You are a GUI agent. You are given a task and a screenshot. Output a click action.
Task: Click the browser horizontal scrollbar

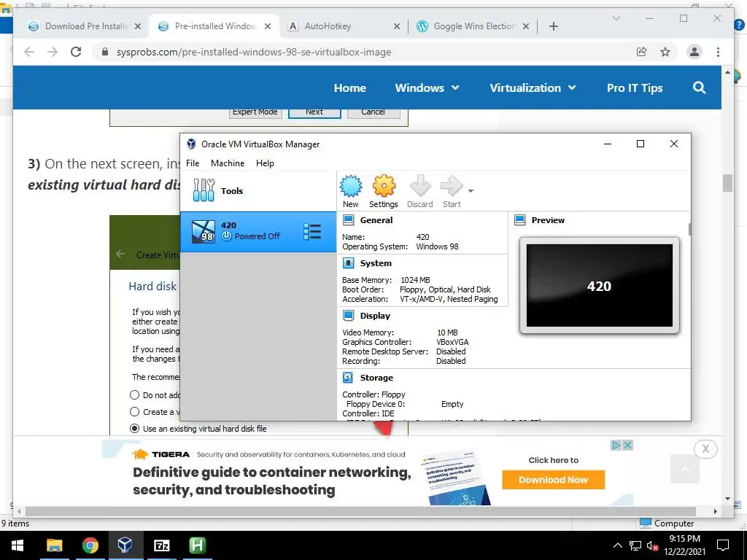tap(360, 511)
